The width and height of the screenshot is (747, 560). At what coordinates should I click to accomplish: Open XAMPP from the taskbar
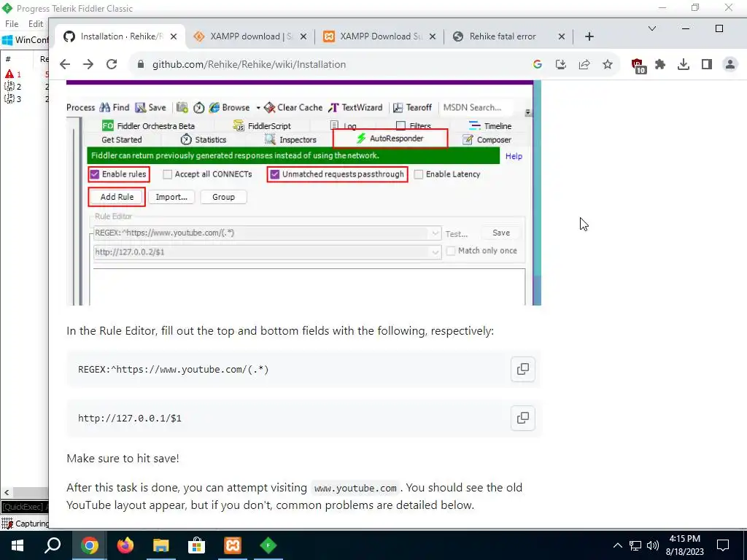233,545
